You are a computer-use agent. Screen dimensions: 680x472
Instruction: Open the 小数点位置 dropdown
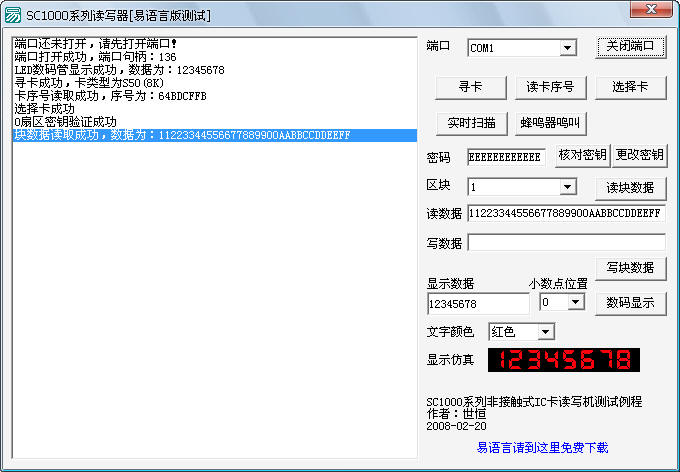(575, 302)
